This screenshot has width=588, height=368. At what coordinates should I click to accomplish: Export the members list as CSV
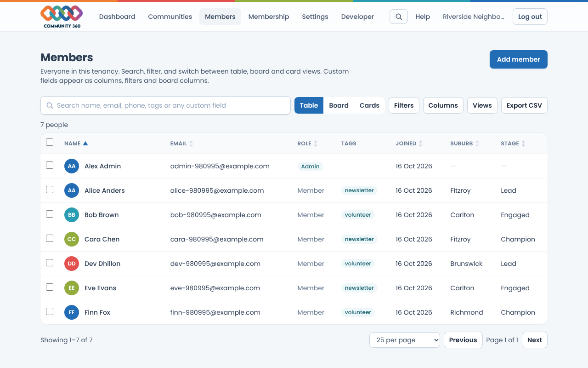click(x=524, y=105)
